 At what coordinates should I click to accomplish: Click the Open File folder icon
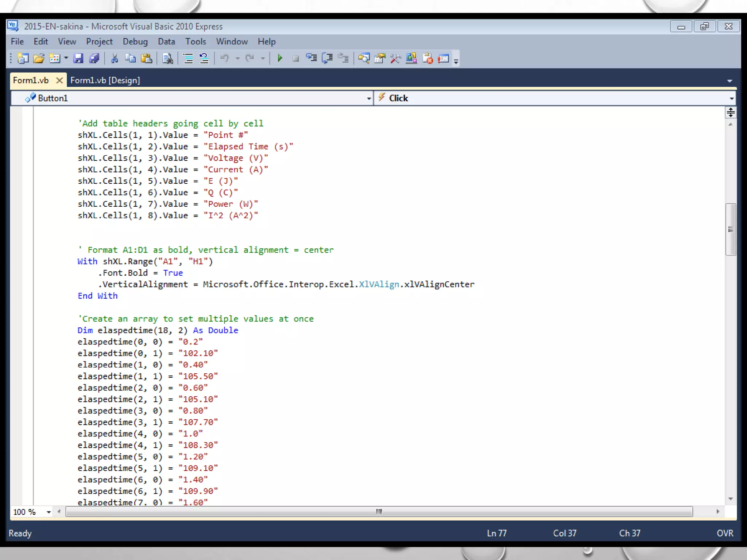click(39, 58)
